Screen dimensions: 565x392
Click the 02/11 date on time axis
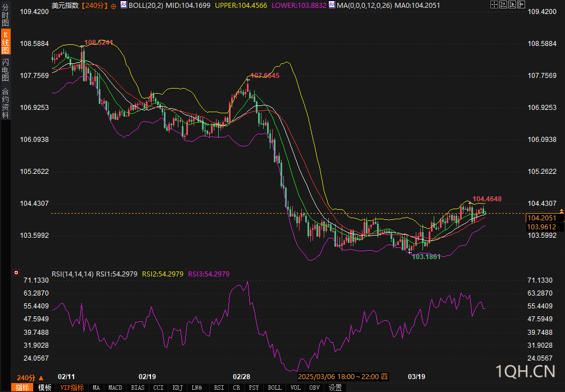point(66,377)
